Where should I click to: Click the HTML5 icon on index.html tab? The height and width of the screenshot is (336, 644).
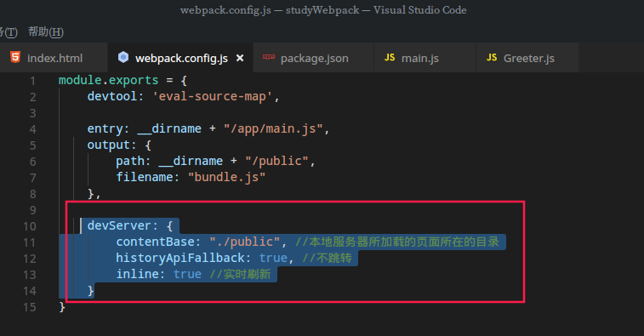15,57
